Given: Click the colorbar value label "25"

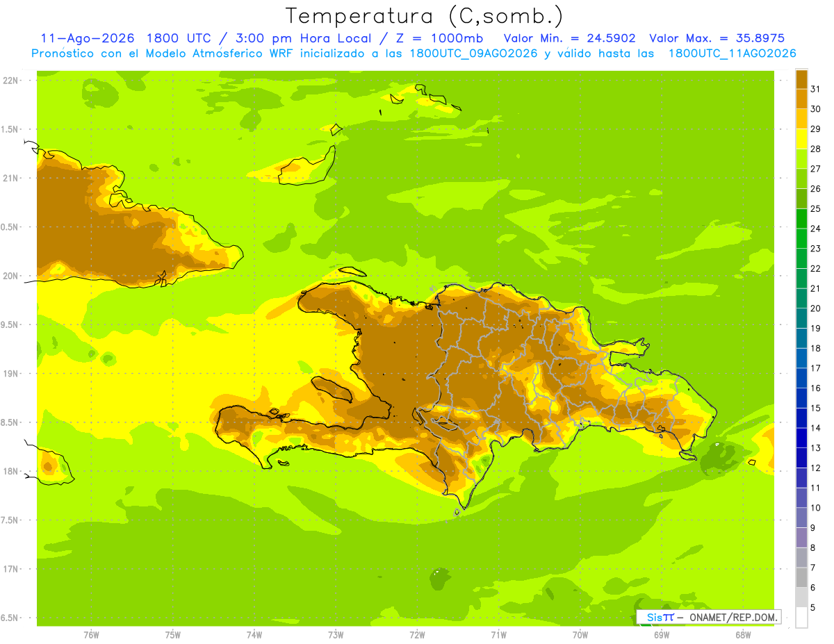Looking at the screenshot, I should click(x=816, y=208).
